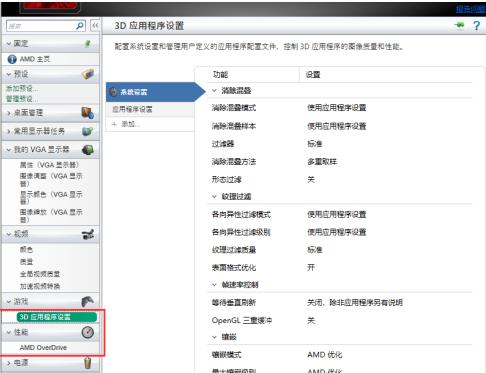Open 显示颜色 (VGA 显示器) item
Image resolution: width=486 pixels, height=373 pixels.
(x=51, y=197)
